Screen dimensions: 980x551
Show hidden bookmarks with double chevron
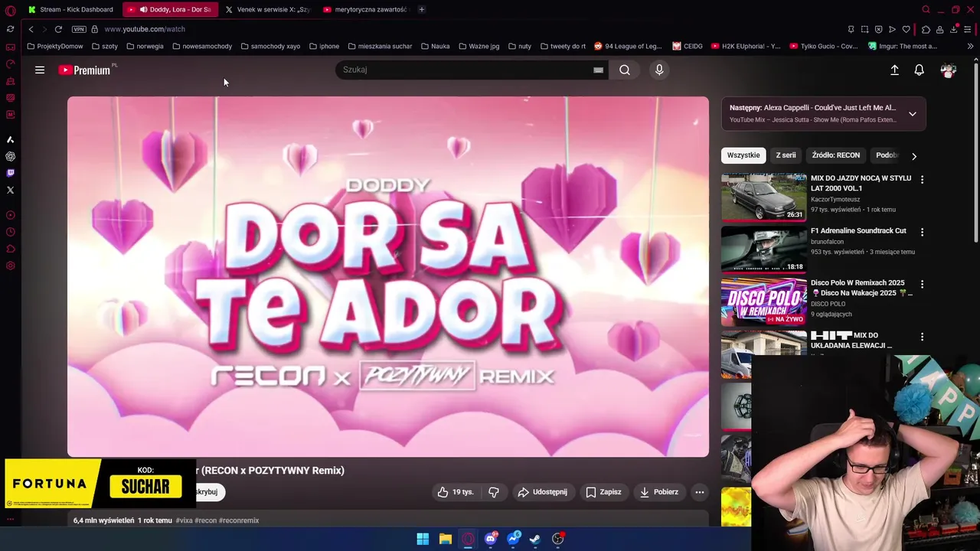coord(970,46)
